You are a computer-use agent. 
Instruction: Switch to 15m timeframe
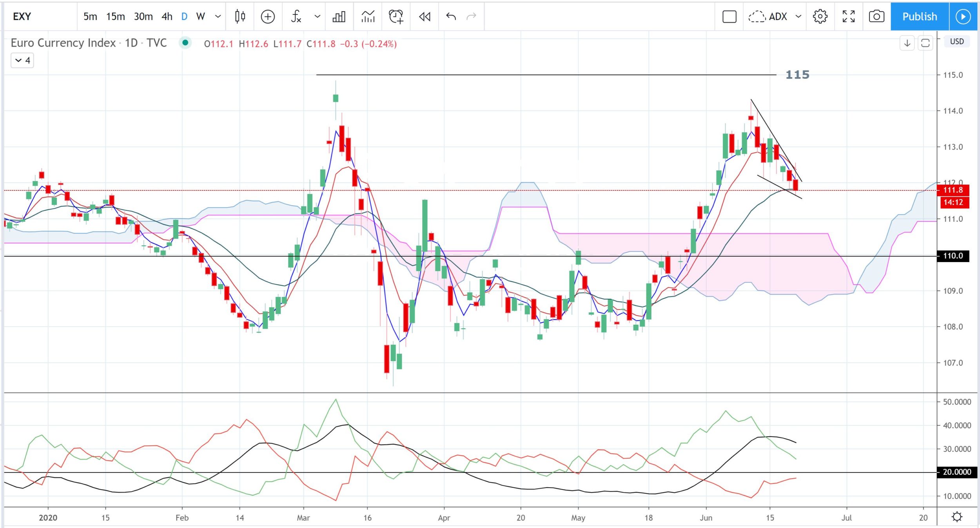pos(115,16)
